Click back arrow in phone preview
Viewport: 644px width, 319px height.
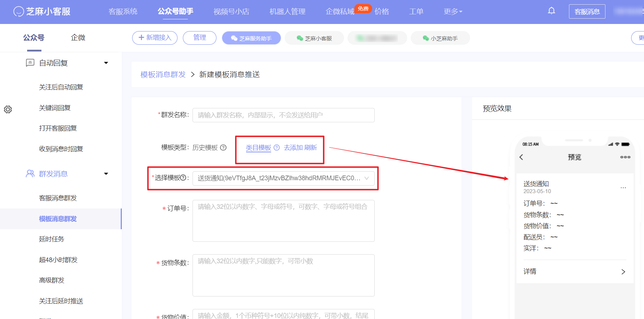[x=521, y=157]
